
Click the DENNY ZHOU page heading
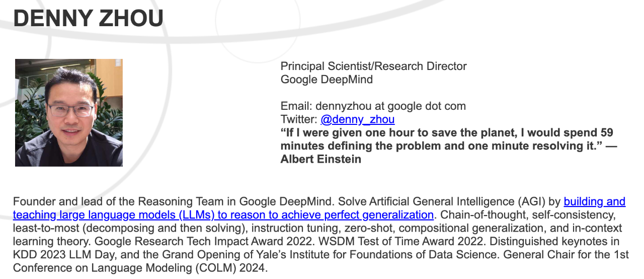click(88, 19)
